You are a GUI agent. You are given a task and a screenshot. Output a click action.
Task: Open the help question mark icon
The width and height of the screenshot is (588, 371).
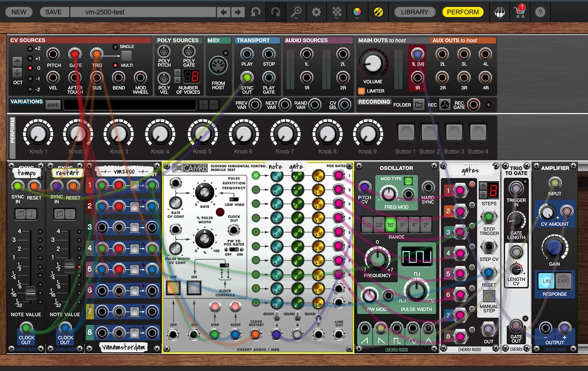point(540,12)
